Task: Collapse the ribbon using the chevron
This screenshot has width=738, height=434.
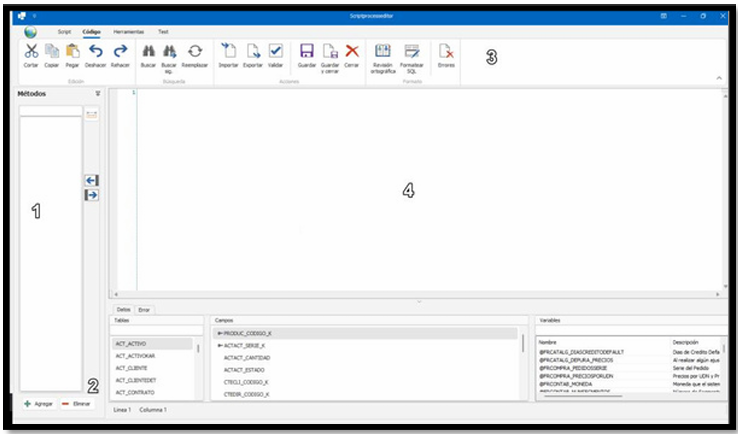Action: [x=719, y=77]
